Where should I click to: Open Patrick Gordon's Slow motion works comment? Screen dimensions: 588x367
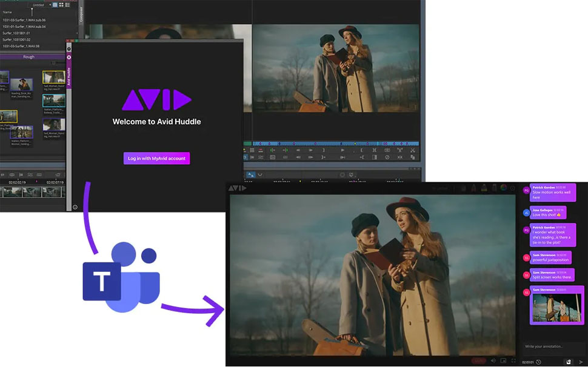(x=552, y=192)
